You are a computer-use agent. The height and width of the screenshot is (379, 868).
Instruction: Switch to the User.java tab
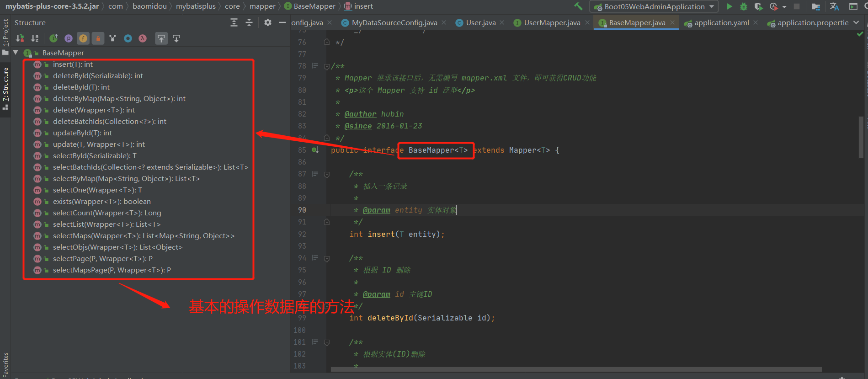click(480, 23)
